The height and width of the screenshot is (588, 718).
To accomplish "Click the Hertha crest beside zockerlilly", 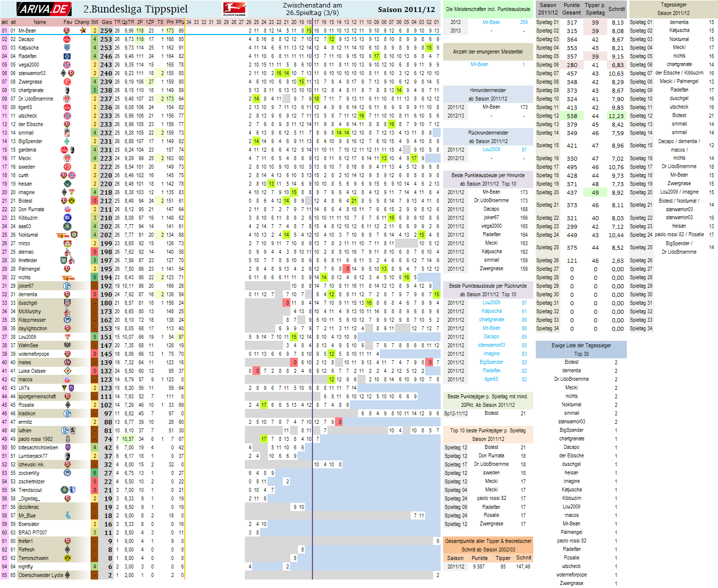I will (x=67, y=473).
